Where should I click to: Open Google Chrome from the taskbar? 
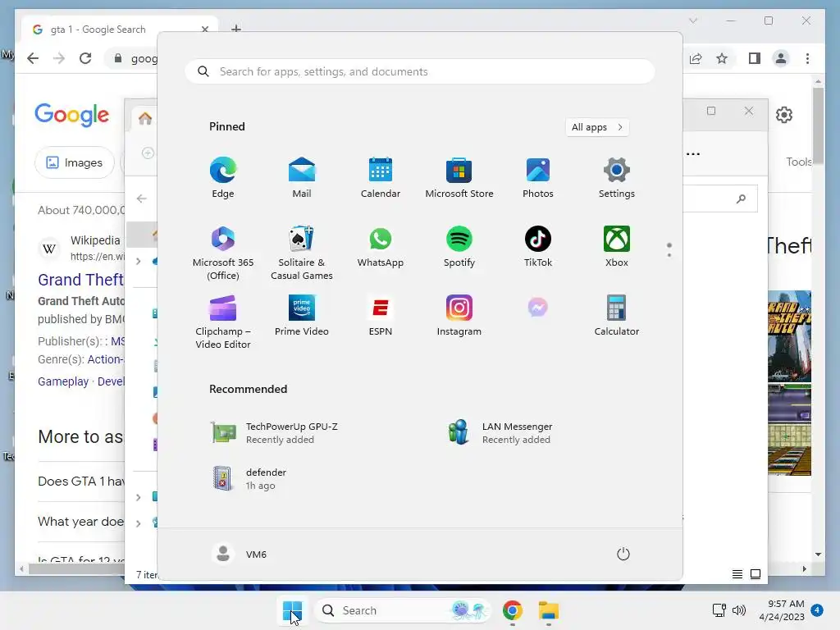tap(513, 610)
